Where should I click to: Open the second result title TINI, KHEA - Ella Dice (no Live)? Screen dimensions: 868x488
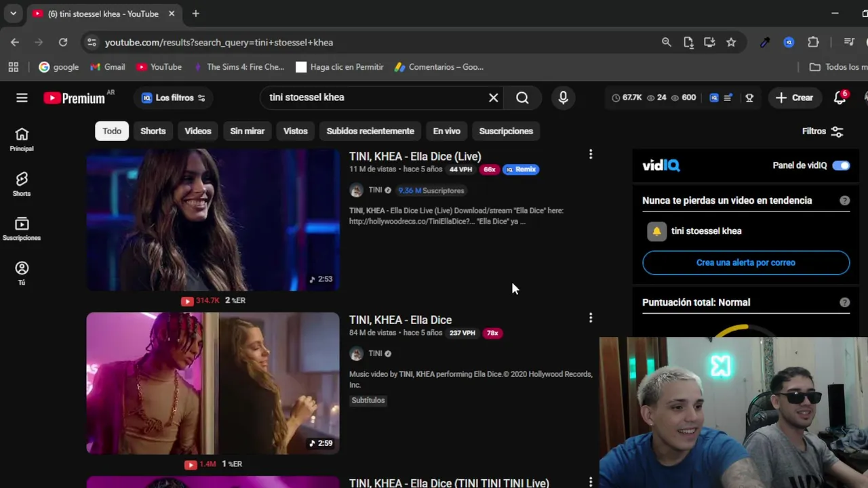[x=400, y=320]
